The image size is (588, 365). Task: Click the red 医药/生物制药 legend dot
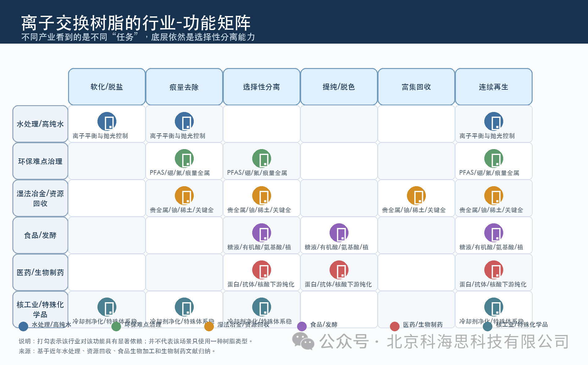395,326
